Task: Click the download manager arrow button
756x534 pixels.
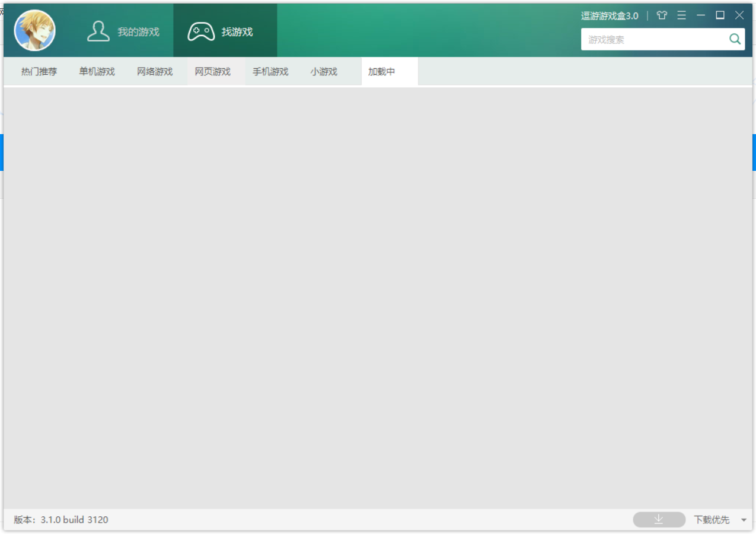Action: [659, 520]
